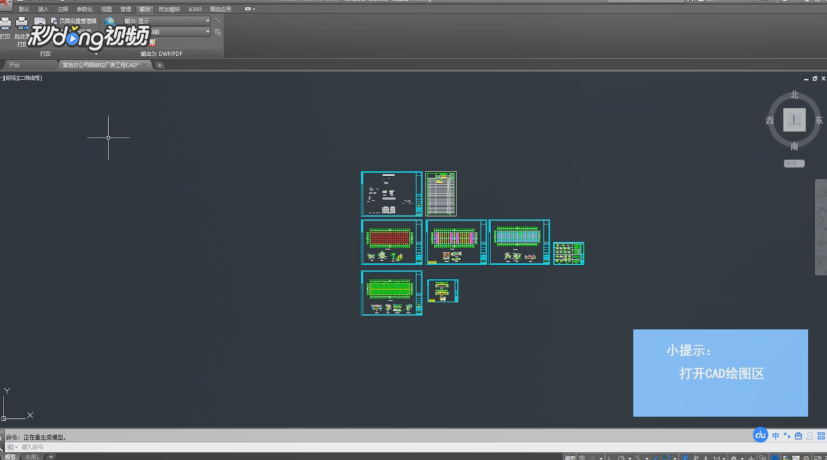
Task: Open the 注释 ribbon tab
Action: 62,9
